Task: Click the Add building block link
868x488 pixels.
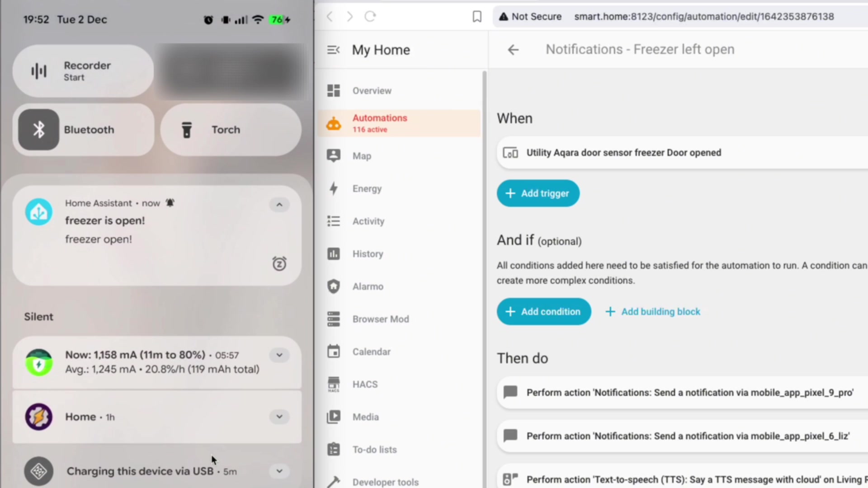Action: 652,311
